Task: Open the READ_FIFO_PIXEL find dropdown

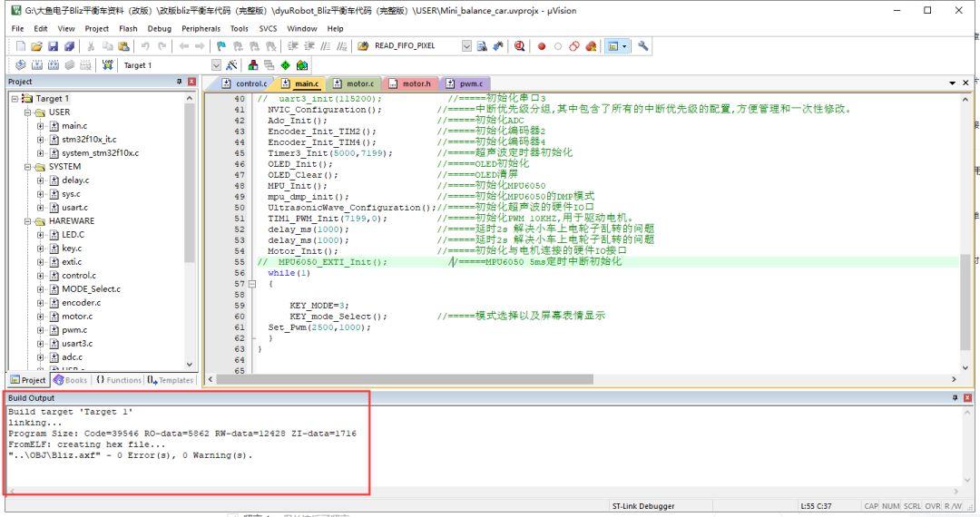Action: click(x=466, y=45)
